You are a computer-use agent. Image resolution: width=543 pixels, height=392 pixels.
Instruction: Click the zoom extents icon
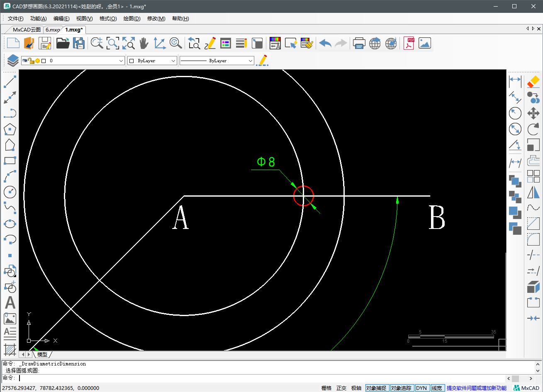[128, 43]
